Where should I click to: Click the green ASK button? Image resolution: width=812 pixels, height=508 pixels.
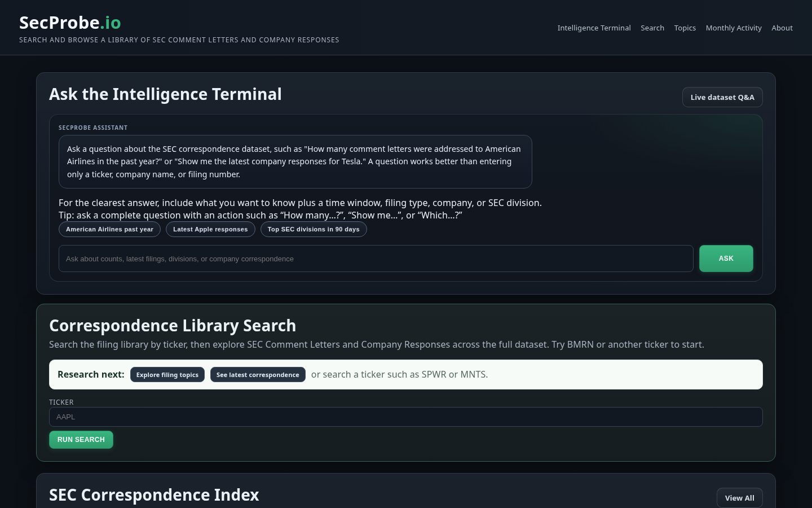pyautogui.click(x=726, y=259)
